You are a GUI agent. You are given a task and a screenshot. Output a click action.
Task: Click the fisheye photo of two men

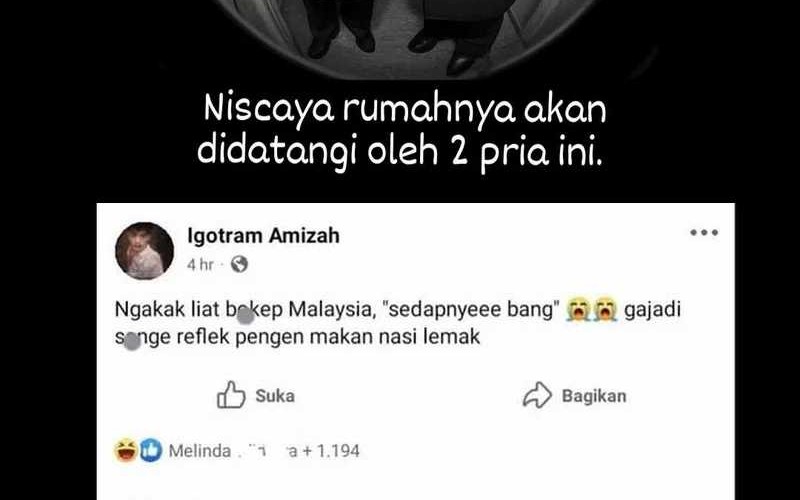pyautogui.click(x=403, y=38)
